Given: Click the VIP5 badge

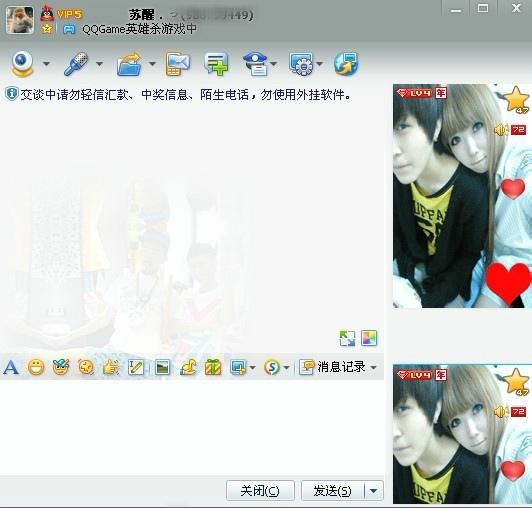Looking at the screenshot, I should (70, 14).
